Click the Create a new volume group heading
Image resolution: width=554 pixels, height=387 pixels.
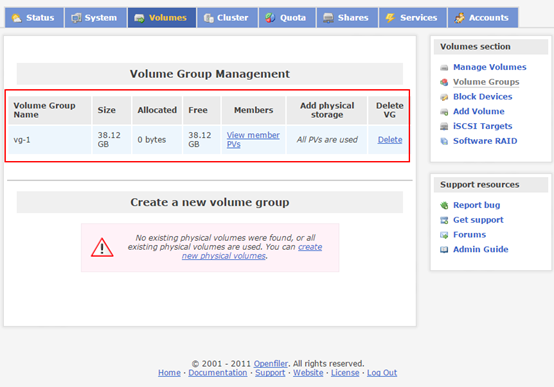[x=210, y=202]
